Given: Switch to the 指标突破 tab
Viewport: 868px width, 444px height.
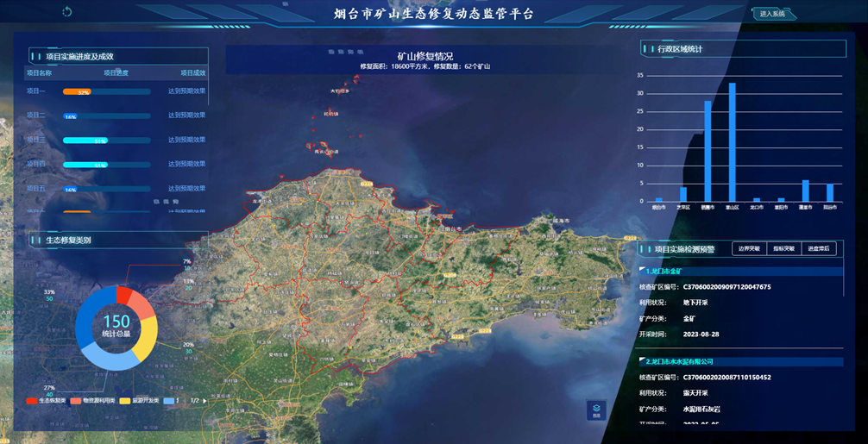Looking at the screenshot, I should click(784, 249).
